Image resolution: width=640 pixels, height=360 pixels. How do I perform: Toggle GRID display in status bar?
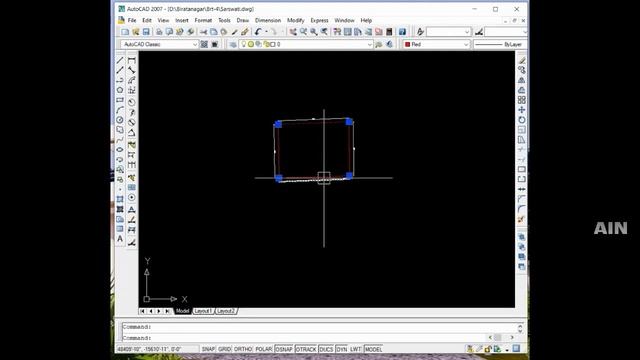224,349
